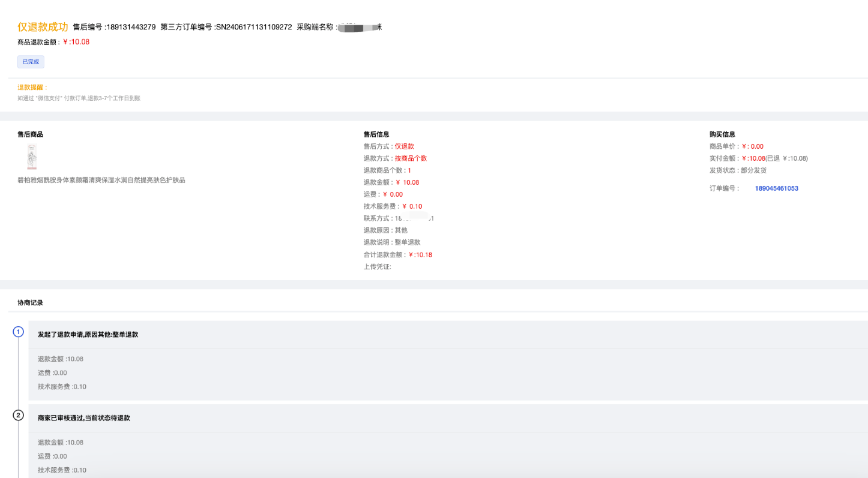Image resolution: width=868 pixels, height=478 pixels.
Task: Click the red 按商品个数 refund method value
Action: [411, 158]
